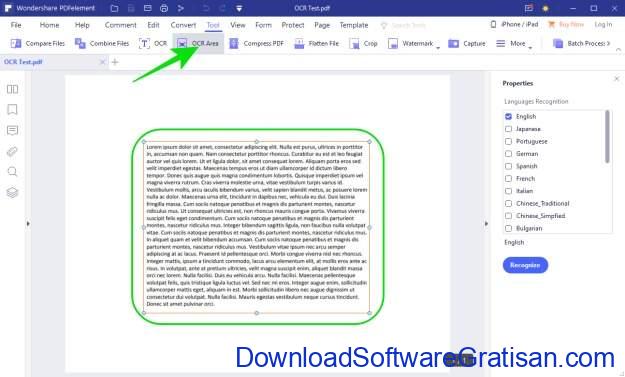Show the page thumbnails panel
This screenshot has width=625, height=377.
12,89
